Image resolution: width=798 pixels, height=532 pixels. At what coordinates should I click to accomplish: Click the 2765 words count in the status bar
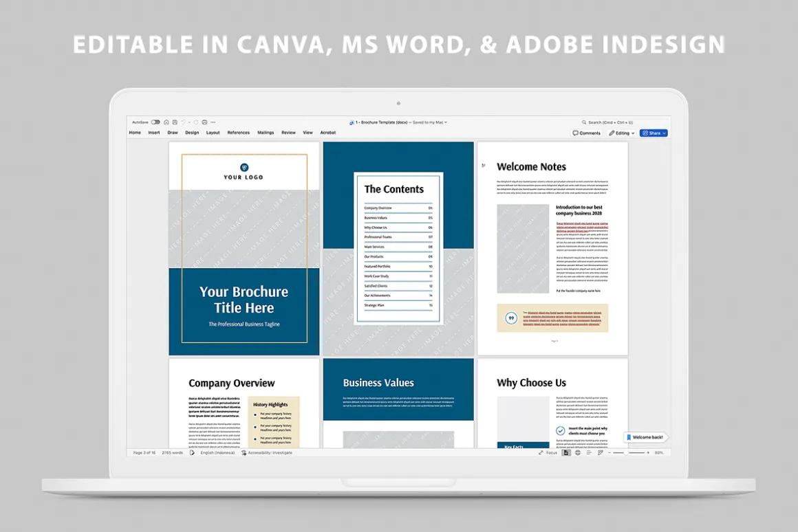[x=173, y=453]
